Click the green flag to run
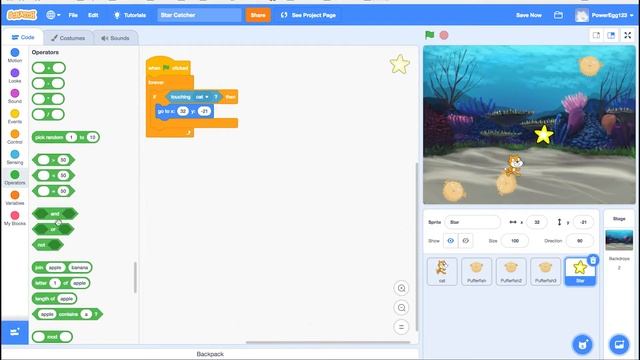The height and width of the screenshot is (360, 640). [x=429, y=35]
